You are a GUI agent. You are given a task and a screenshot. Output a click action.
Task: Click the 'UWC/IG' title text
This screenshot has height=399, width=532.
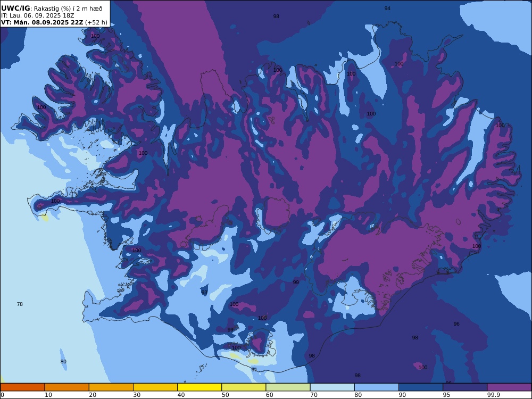pyautogui.click(x=15, y=9)
